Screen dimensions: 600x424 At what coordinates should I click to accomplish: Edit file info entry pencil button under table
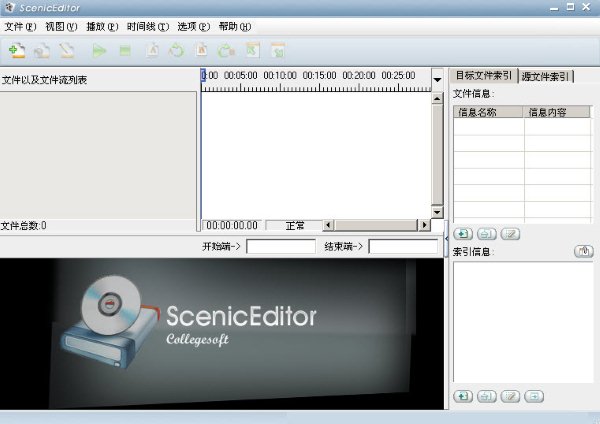[510, 233]
